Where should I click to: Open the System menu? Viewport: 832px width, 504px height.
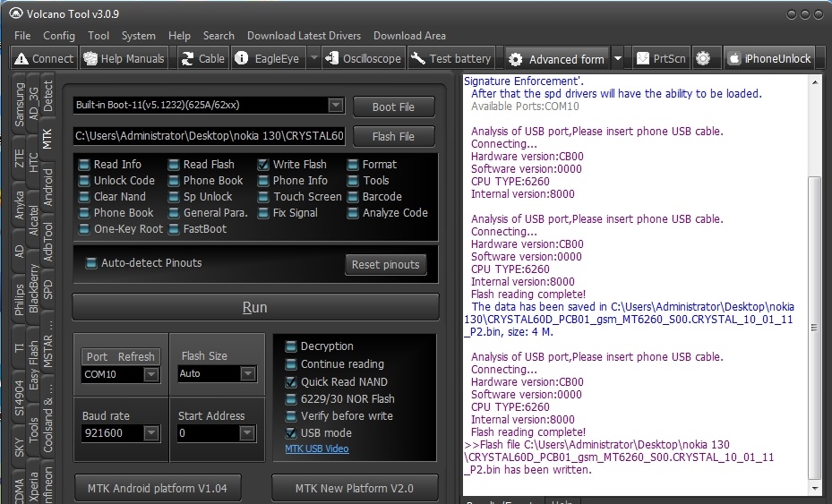click(x=139, y=36)
